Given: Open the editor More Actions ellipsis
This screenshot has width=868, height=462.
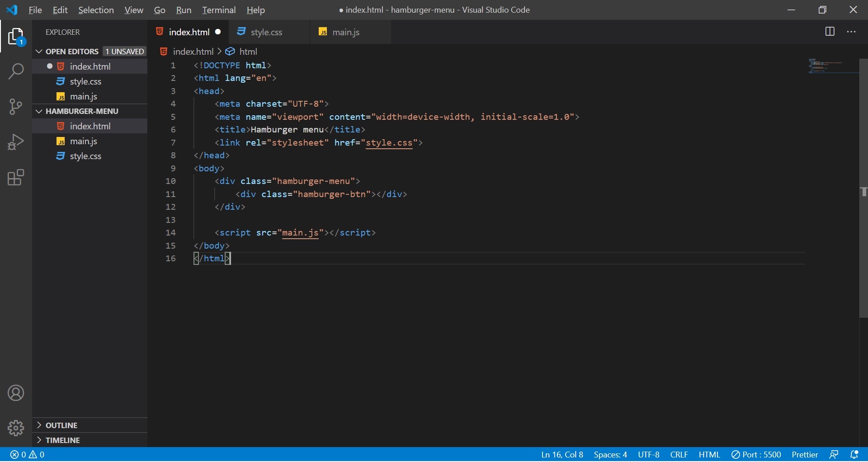Looking at the screenshot, I should [851, 32].
